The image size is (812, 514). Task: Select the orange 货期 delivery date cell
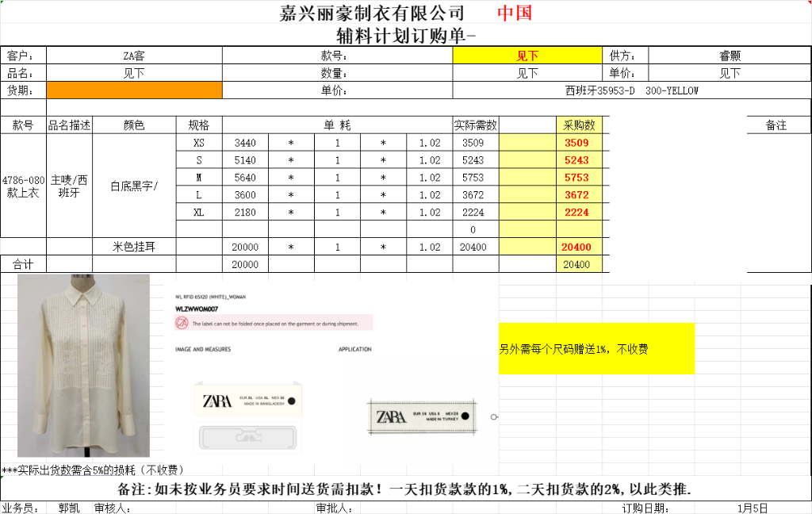134,90
